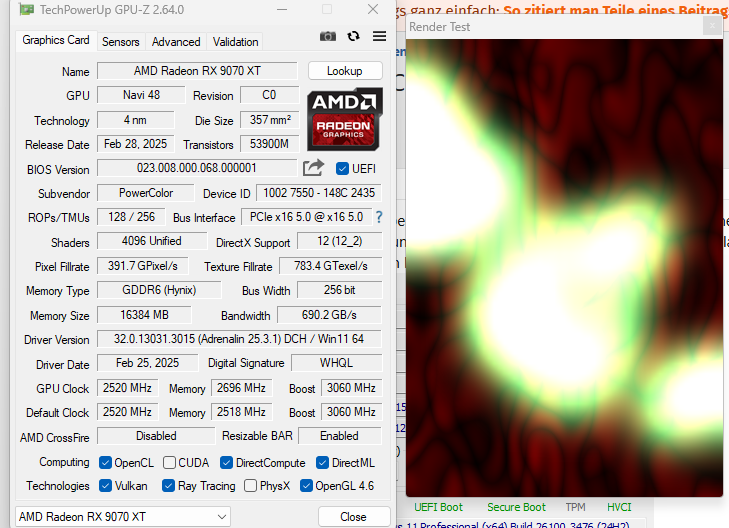Click the Render Test flame animation
The width and height of the screenshot is (729, 528).
click(x=564, y=268)
